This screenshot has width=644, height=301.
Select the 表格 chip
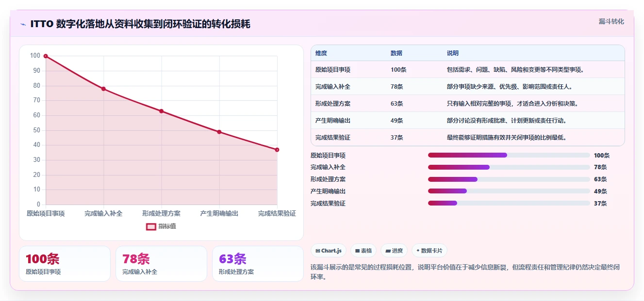click(x=363, y=251)
